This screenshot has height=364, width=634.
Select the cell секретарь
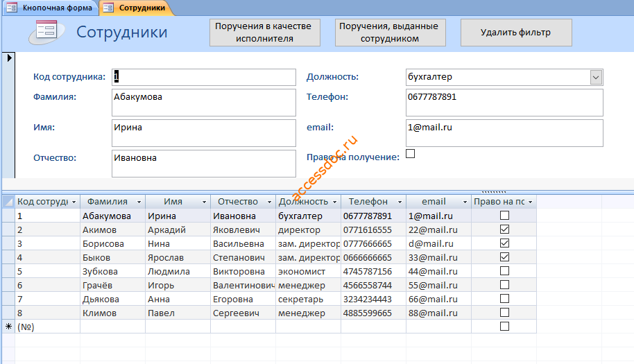(x=309, y=300)
